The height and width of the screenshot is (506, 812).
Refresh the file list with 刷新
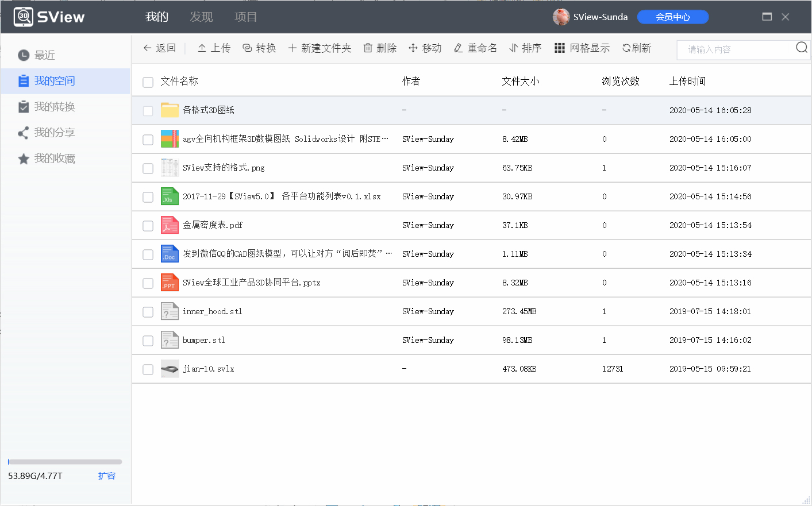point(636,48)
